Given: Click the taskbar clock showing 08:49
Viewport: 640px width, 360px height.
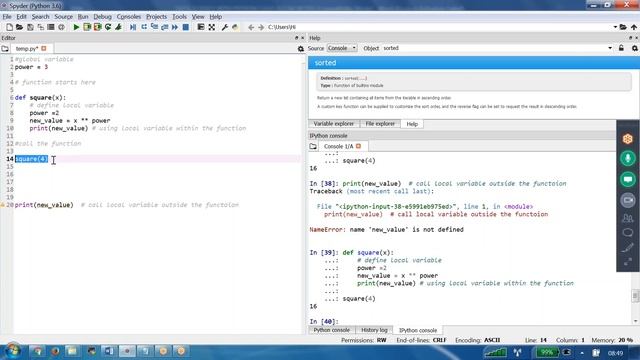Looking at the screenshot, I should 616,353.
